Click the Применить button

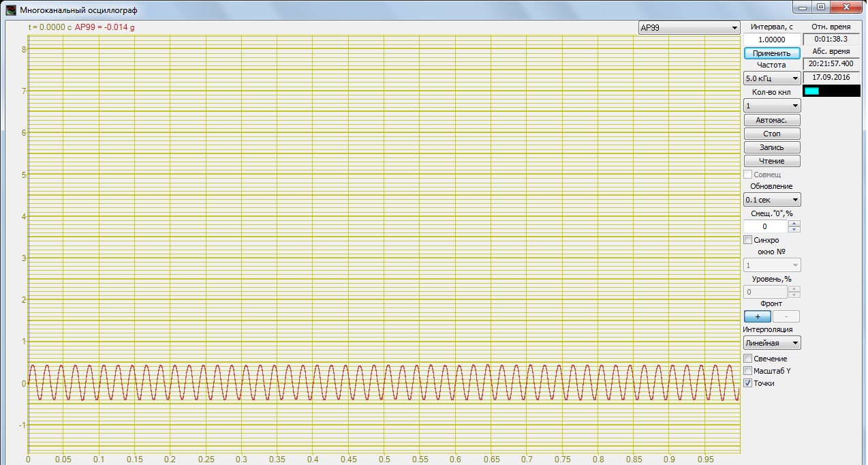pyautogui.click(x=772, y=53)
